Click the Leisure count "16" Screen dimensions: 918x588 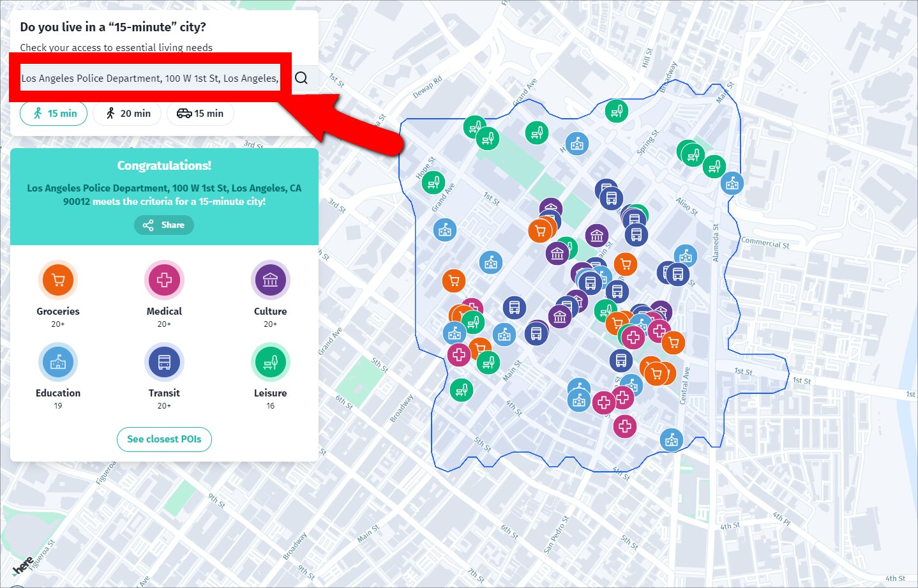(271, 406)
